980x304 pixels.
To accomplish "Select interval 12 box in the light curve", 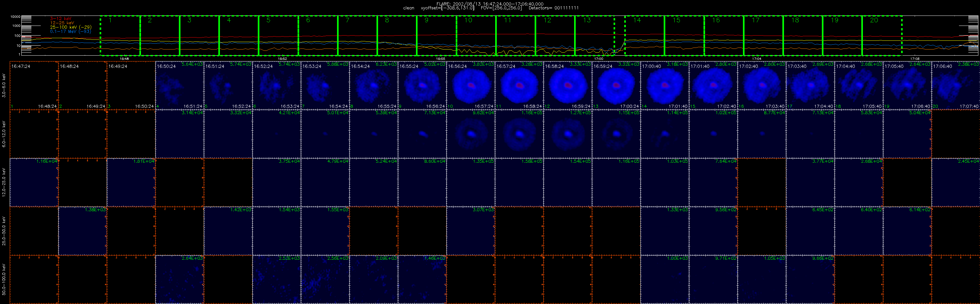I will 555,36.
